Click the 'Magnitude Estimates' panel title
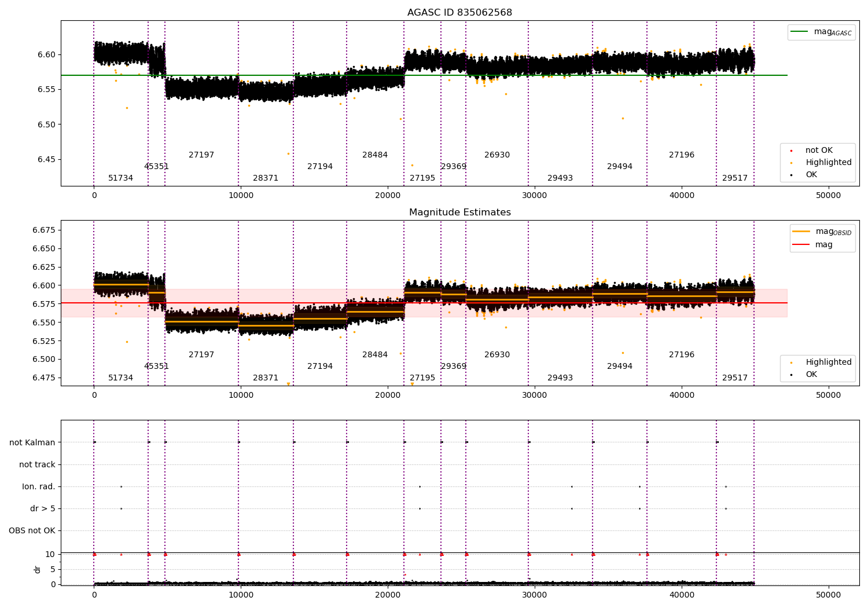 coord(460,213)
